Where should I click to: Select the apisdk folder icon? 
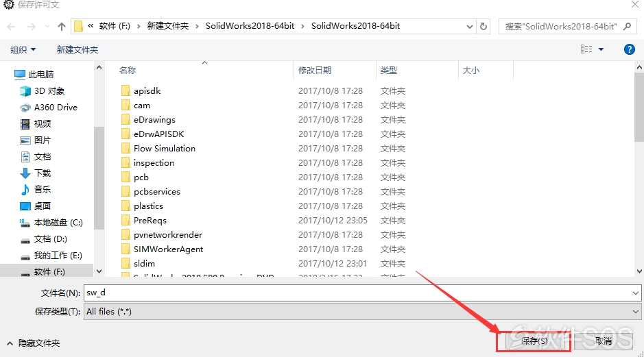126,90
